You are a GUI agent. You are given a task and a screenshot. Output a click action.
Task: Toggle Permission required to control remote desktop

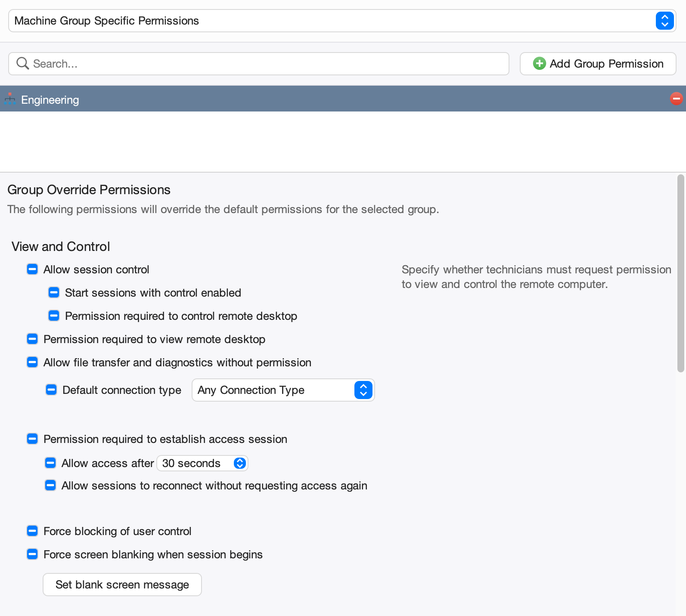[54, 316]
